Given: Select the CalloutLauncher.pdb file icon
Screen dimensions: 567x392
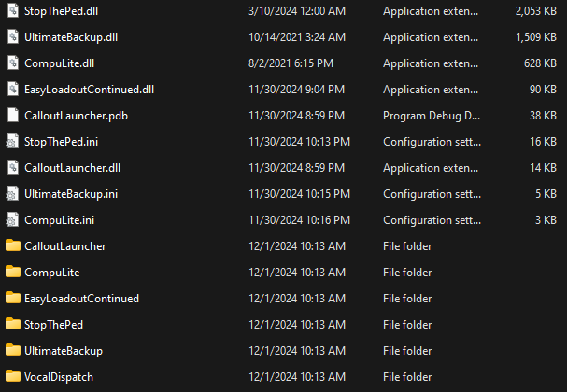Looking at the screenshot, I should pos(12,115).
